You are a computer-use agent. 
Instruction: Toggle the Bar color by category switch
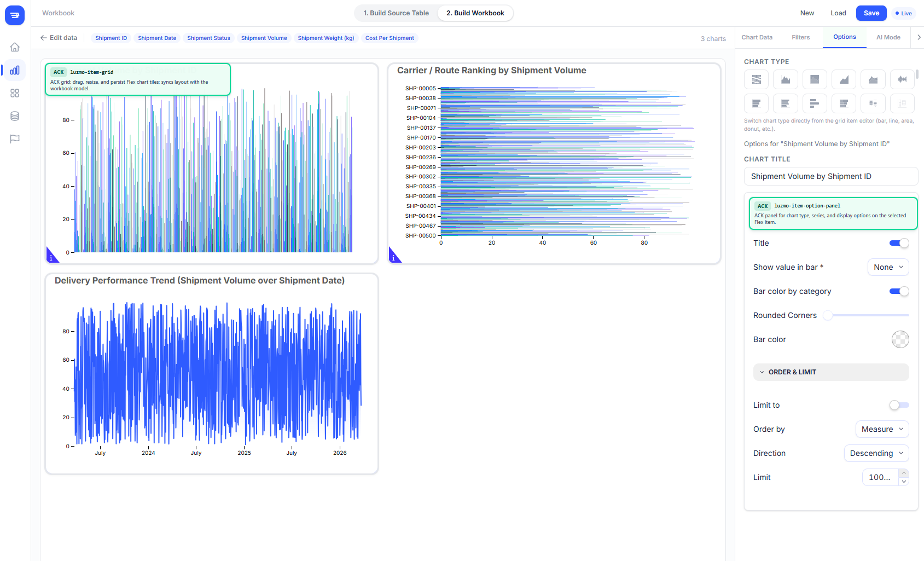pyautogui.click(x=899, y=291)
